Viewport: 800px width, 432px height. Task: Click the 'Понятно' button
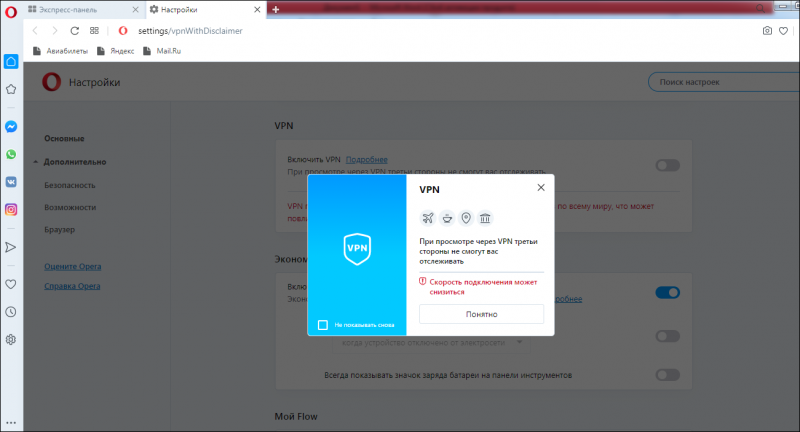482,314
